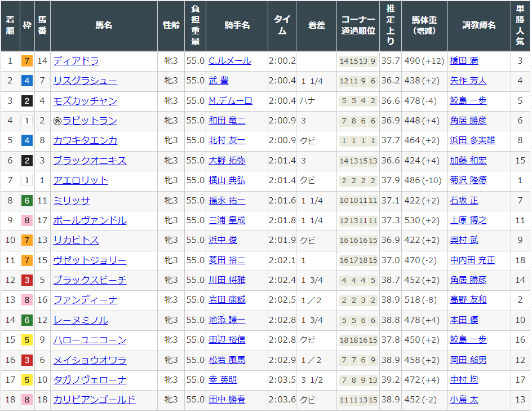
Task: Open メイショウオワラ horse details
Action: [90, 360]
